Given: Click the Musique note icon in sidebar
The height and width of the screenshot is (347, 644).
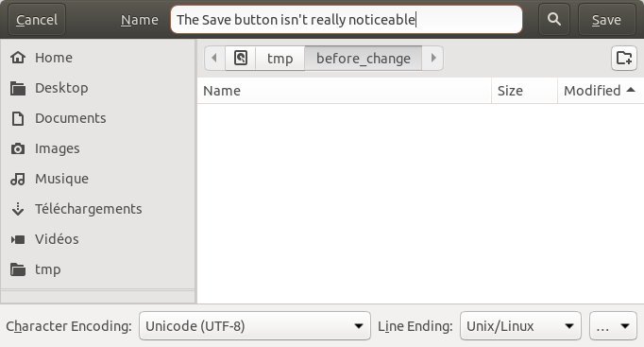Looking at the screenshot, I should point(18,179).
